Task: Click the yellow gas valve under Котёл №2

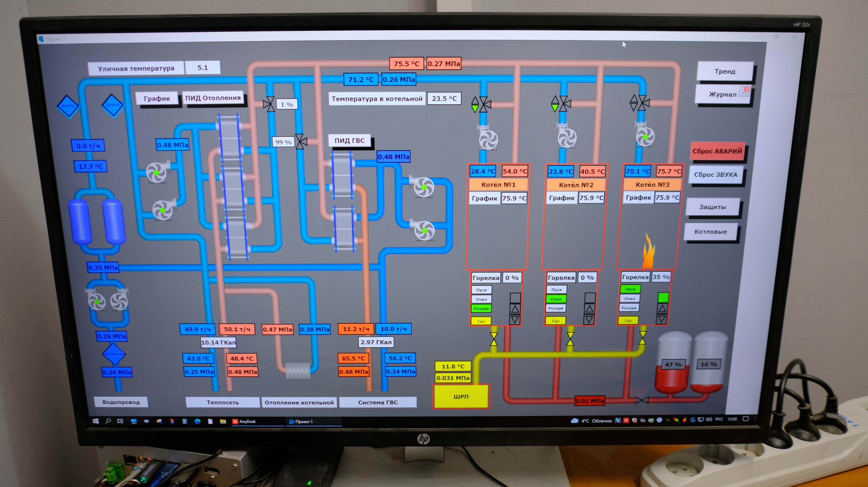Action: click(570, 339)
